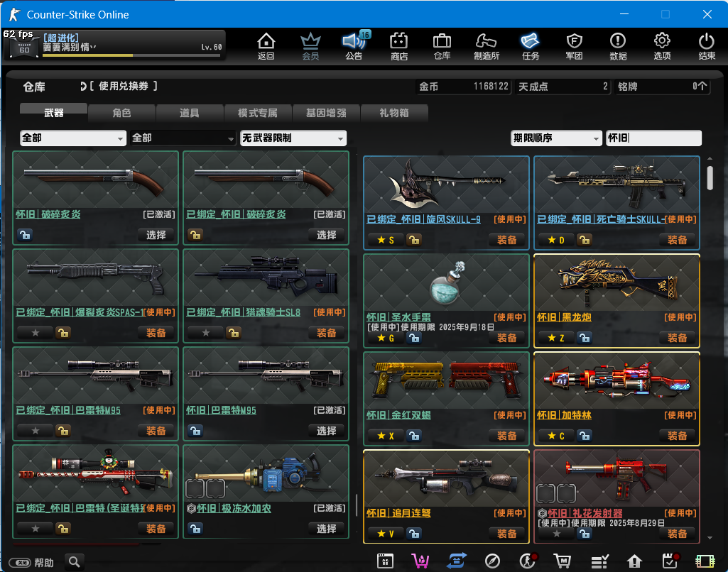The image size is (728, 572).
Task: Switch to the 武器 tab
Action: 53,112
